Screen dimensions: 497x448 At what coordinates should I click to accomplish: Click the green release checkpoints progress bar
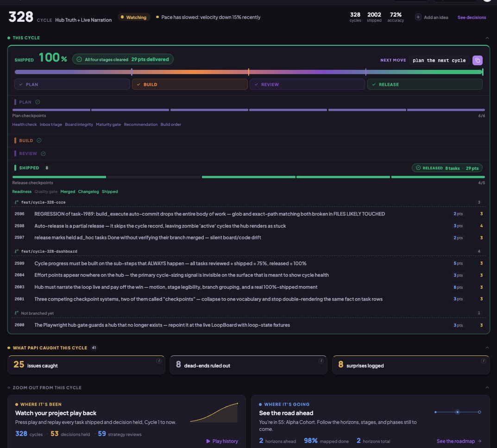[249, 177]
